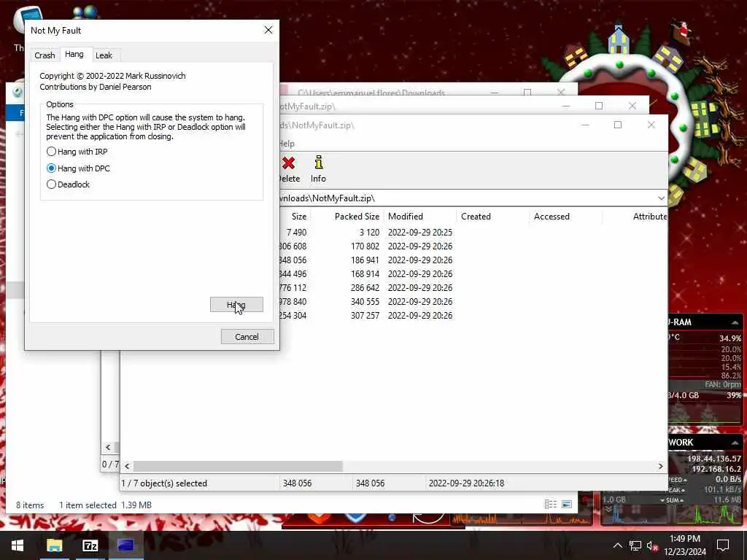
Task: Select the Hang with DPC option
Action: (x=78, y=168)
